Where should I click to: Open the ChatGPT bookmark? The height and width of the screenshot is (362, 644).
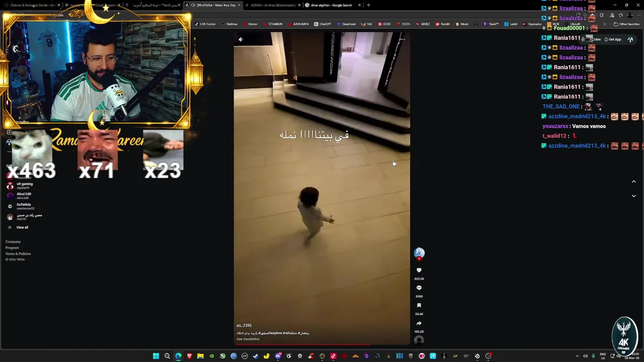tap(323, 24)
